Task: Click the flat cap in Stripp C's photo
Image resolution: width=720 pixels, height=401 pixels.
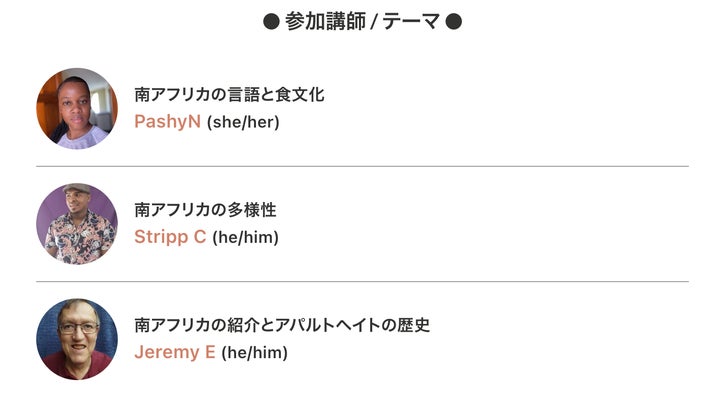Action: point(77,188)
